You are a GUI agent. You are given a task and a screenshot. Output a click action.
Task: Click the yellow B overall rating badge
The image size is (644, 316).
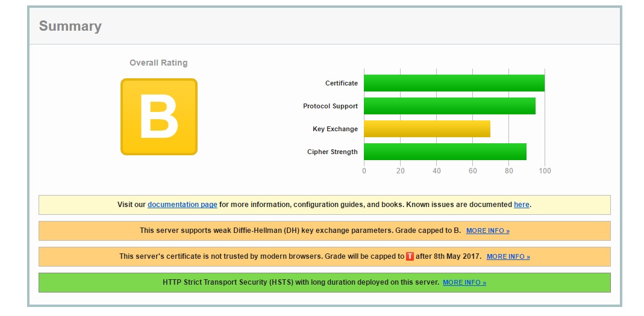pyautogui.click(x=159, y=117)
